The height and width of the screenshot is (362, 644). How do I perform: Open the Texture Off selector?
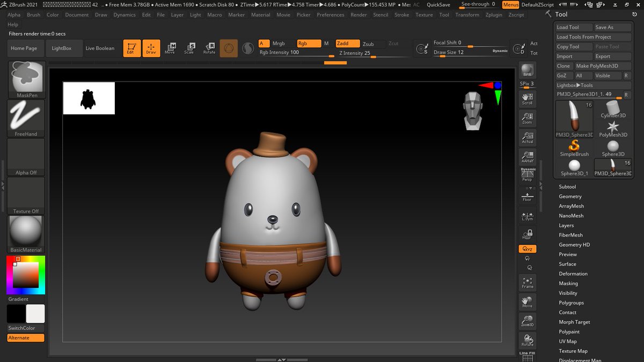[25, 196]
